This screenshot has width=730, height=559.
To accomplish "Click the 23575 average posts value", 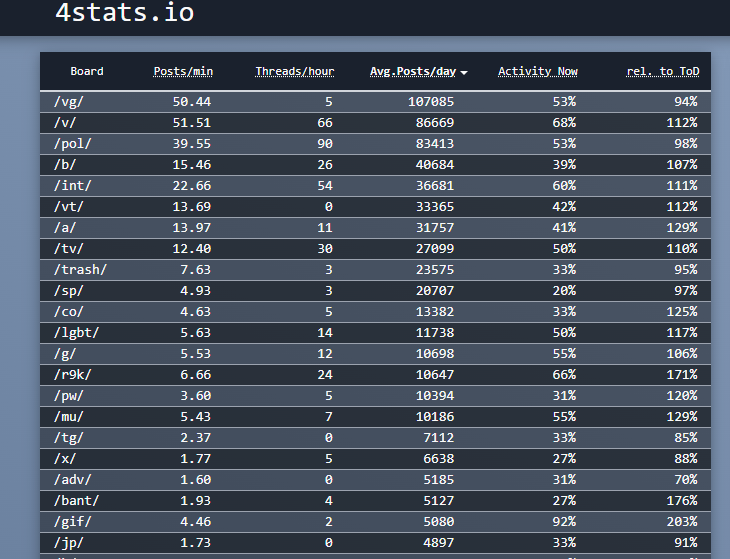I will click(434, 269).
